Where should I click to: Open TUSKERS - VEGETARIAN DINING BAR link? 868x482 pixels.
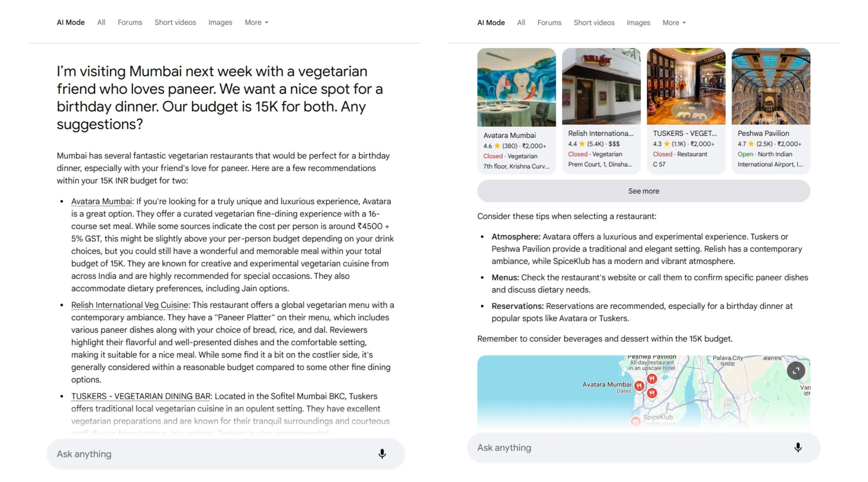click(141, 396)
